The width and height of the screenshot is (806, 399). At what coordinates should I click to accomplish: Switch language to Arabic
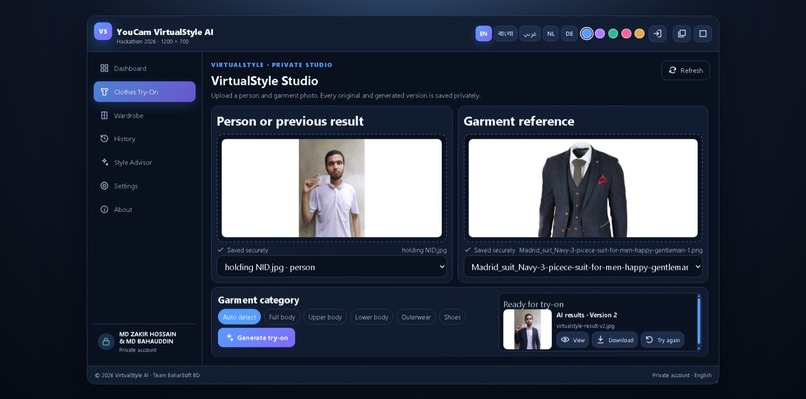coord(529,34)
